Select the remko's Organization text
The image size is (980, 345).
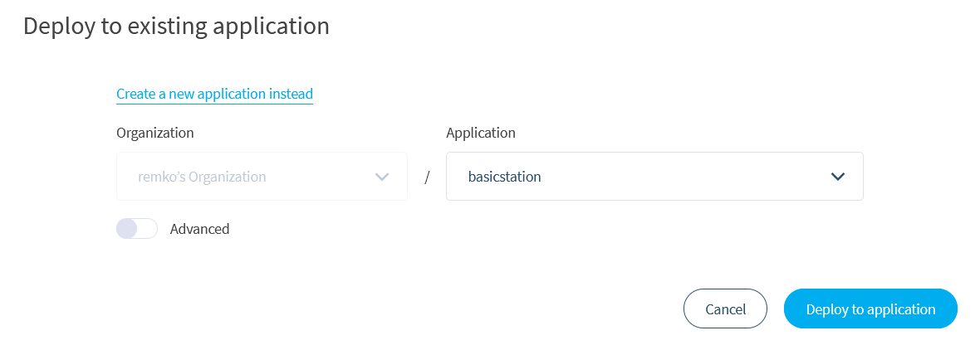tap(202, 177)
